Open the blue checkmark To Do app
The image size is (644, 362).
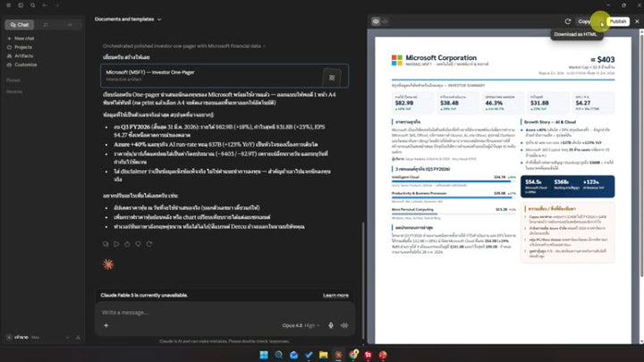[x=309, y=355]
